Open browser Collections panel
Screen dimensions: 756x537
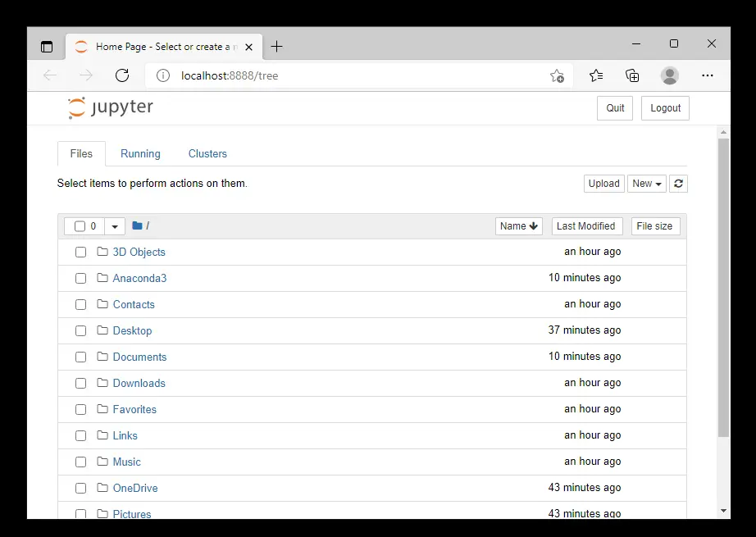pyautogui.click(x=632, y=75)
